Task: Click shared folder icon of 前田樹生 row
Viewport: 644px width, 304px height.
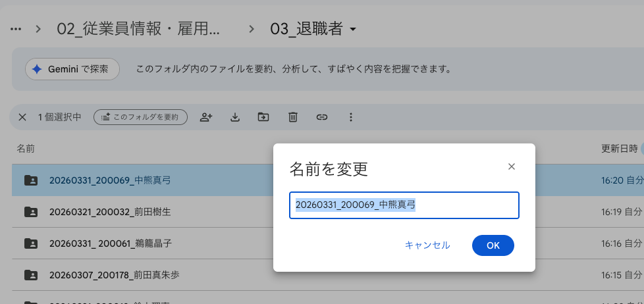Action: pyautogui.click(x=31, y=212)
